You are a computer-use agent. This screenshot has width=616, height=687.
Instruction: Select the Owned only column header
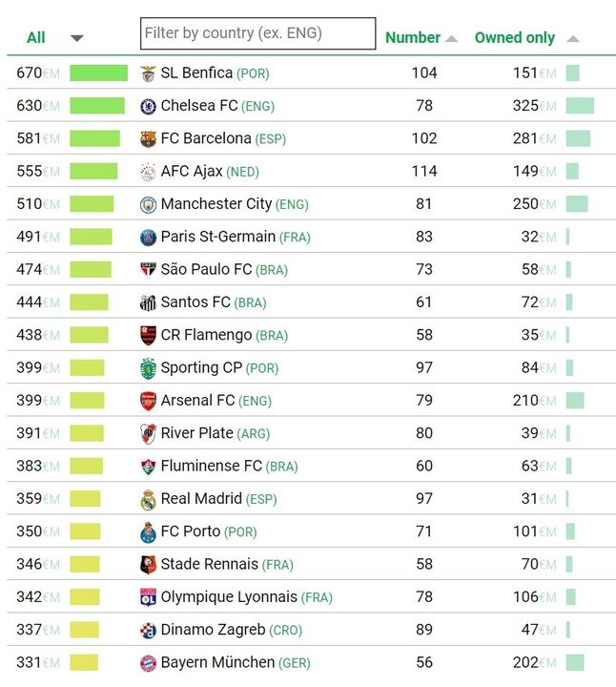click(x=514, y=38)
